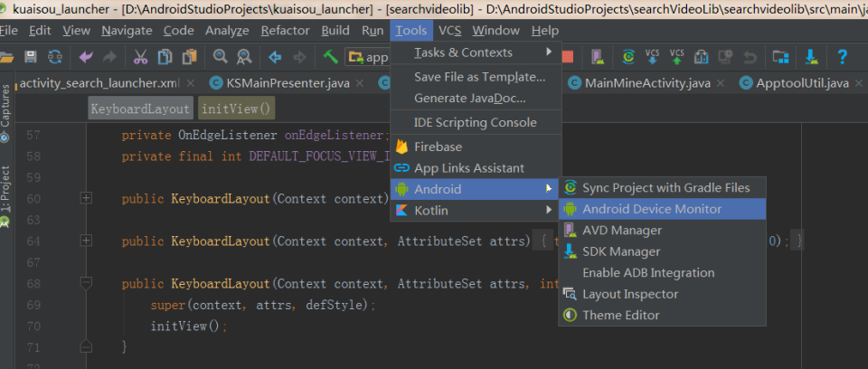Open the Window menu
Screen dimensions: 868x369
pos(496,31)
